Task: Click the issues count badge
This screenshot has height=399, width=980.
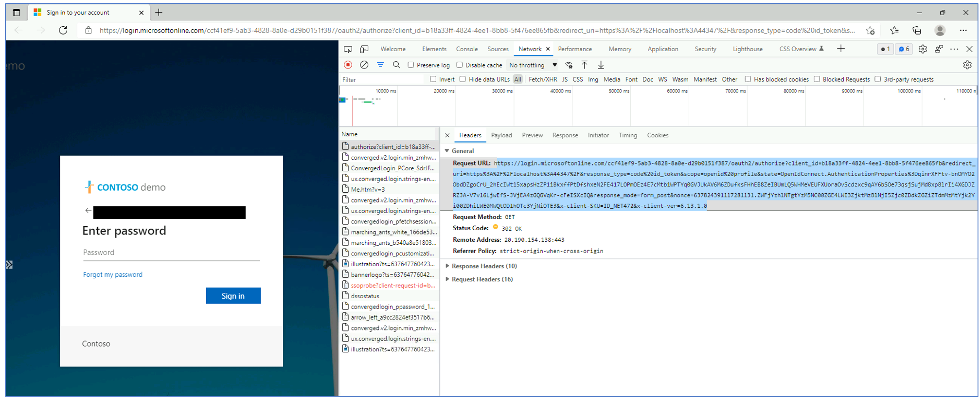Action: 904,49
